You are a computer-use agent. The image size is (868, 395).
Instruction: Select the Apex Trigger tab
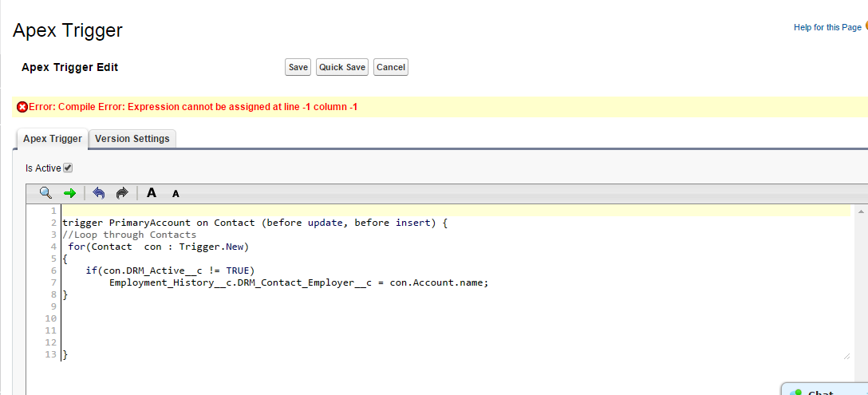[x=52, y=139]
